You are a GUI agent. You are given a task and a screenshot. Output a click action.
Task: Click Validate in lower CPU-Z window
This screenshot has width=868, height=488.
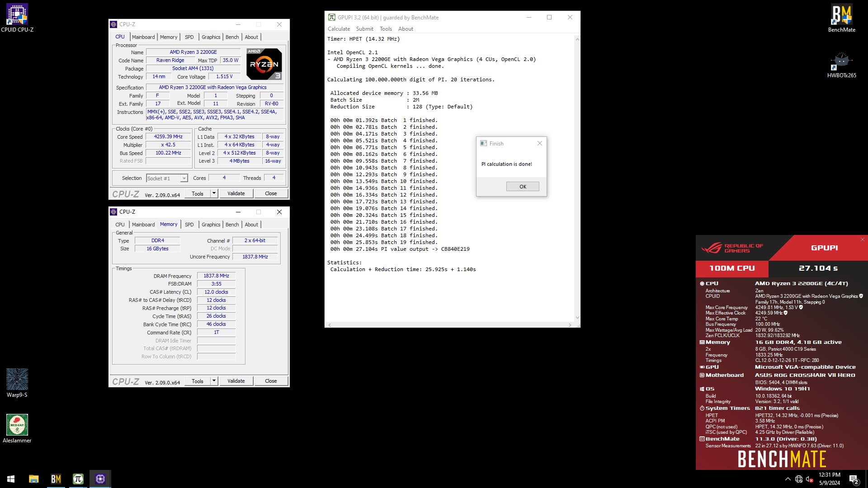[x=236, y=381]
